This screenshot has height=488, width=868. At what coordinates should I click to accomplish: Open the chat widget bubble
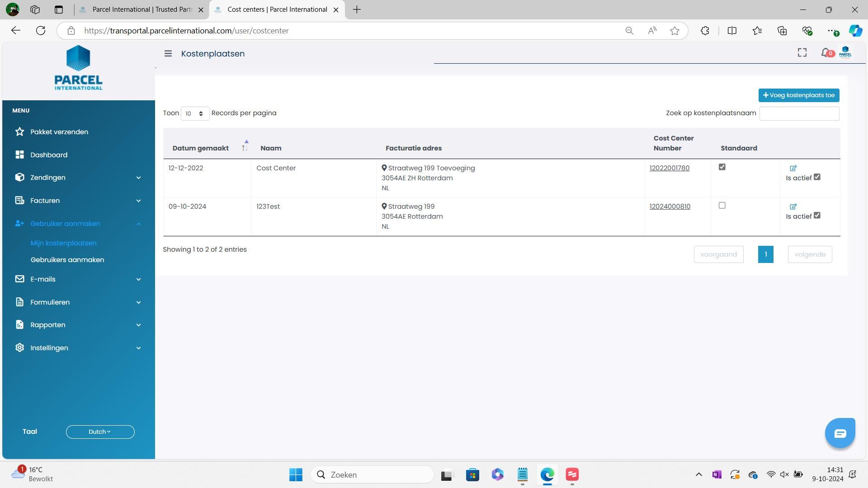pyautogui.click(x=840, y=433)
